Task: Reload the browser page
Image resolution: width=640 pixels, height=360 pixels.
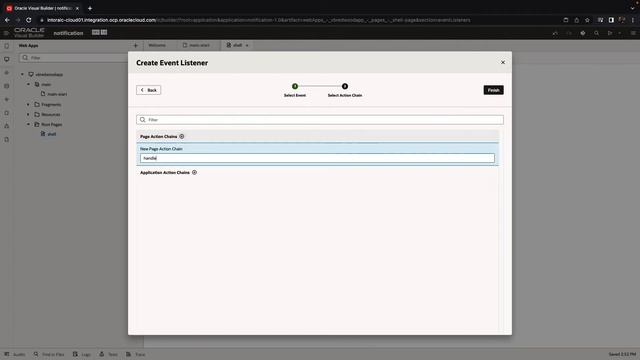Action: (x=29, y=20)
